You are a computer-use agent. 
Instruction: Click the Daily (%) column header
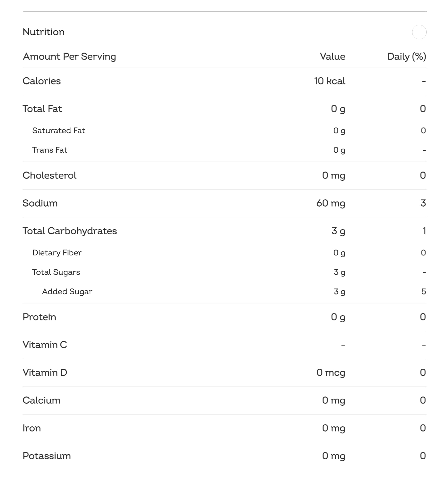point(407,57)
